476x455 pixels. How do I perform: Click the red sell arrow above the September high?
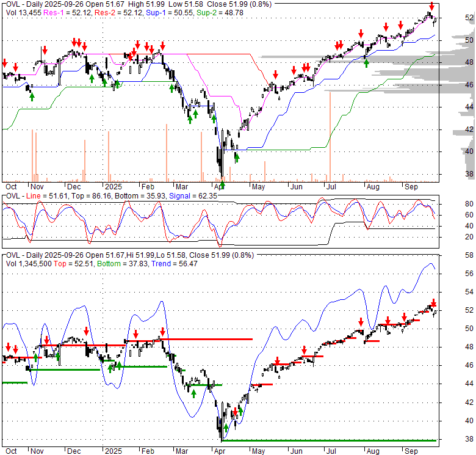tap(431, 6)
